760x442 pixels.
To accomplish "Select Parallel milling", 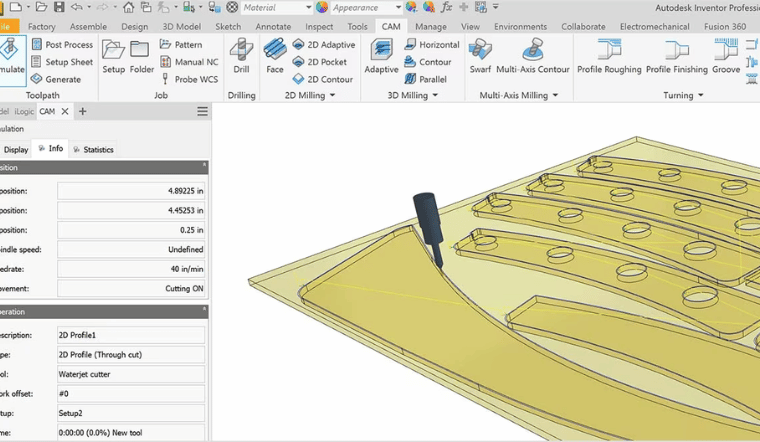I will tap(426, 79).
